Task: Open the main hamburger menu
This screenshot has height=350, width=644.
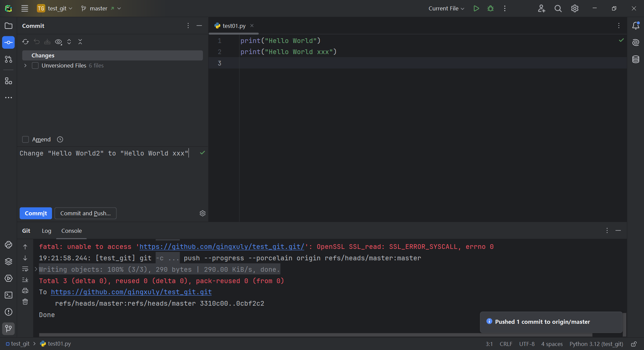Action: 24,8
